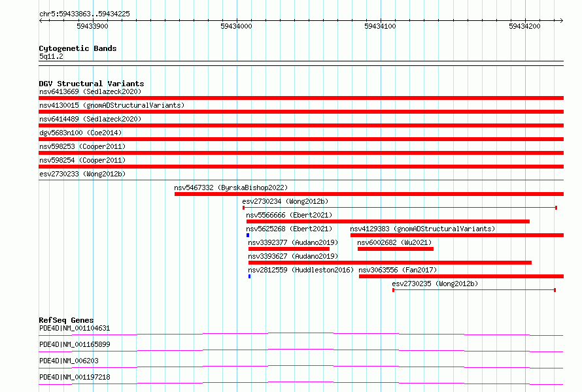Open the nsv2812559 (Huddleston2016) label

point(301,270)
